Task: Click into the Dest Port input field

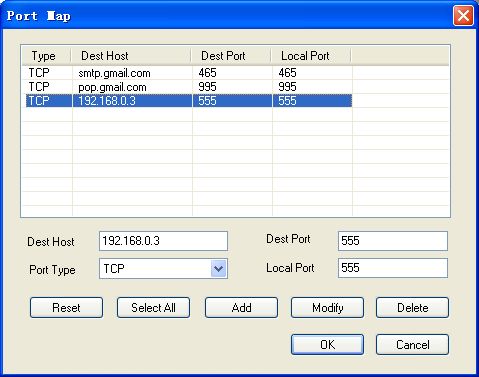Action: [393, 241]
